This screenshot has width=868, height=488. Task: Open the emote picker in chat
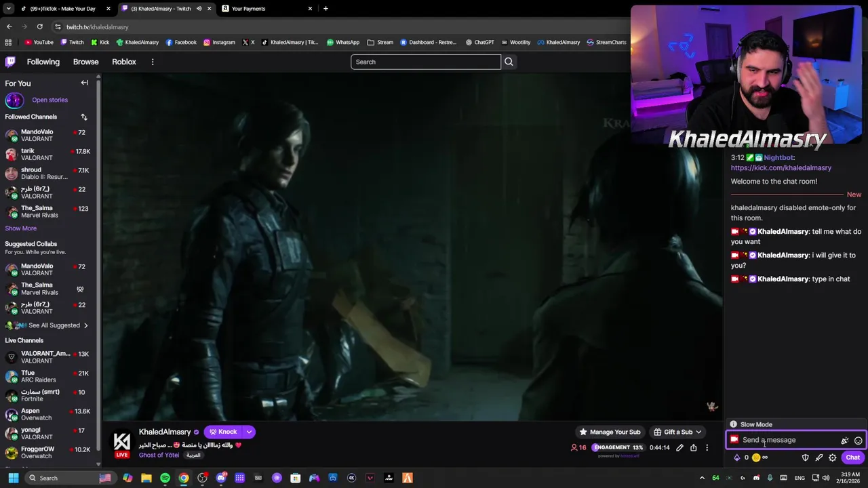[858, 441]
